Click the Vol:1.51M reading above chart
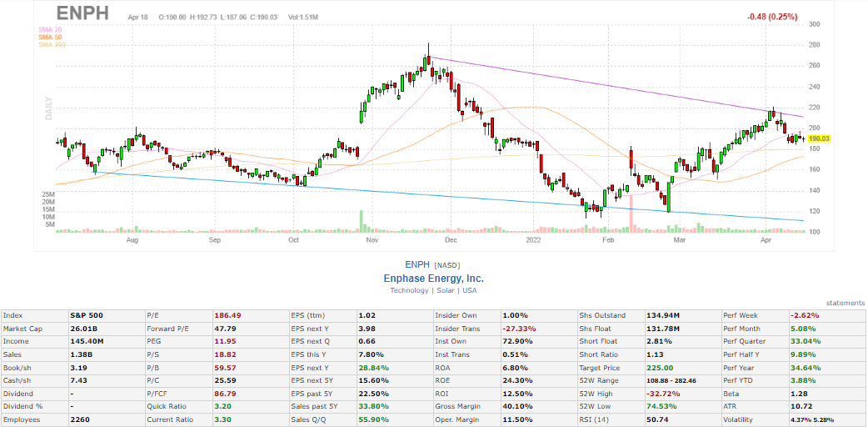868x427 pixels. coord(303,18)
